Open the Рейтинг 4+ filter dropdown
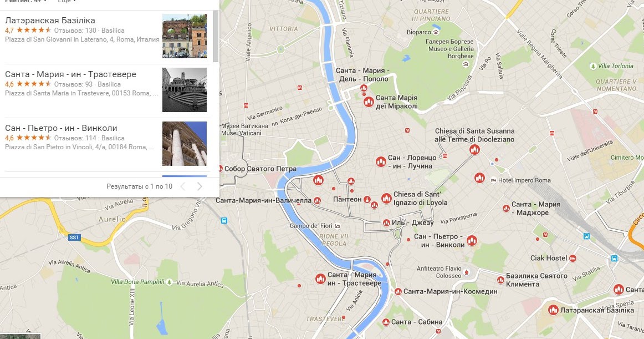The height and width of the screenshot is (339, 644). tap(25, 1)
